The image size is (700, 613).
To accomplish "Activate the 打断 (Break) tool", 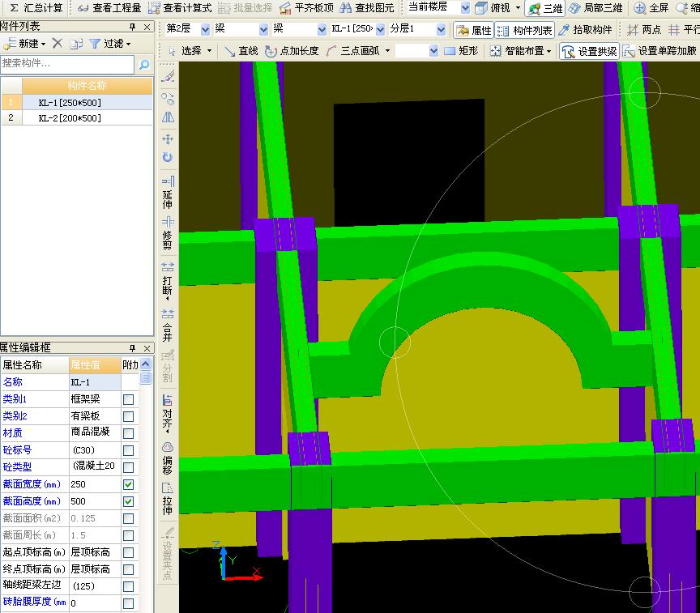I will point(168,279).
